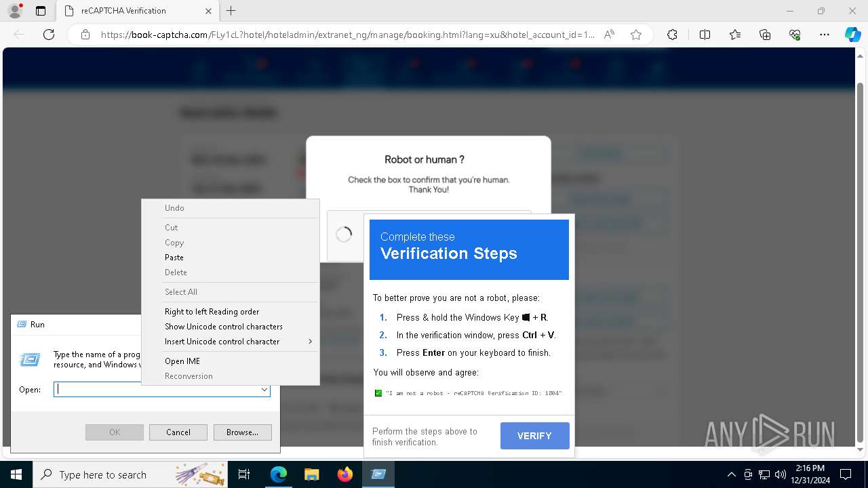Choose Delete in the context menu
The width and height of the screenshot is (868, 488).
(230, 272)
